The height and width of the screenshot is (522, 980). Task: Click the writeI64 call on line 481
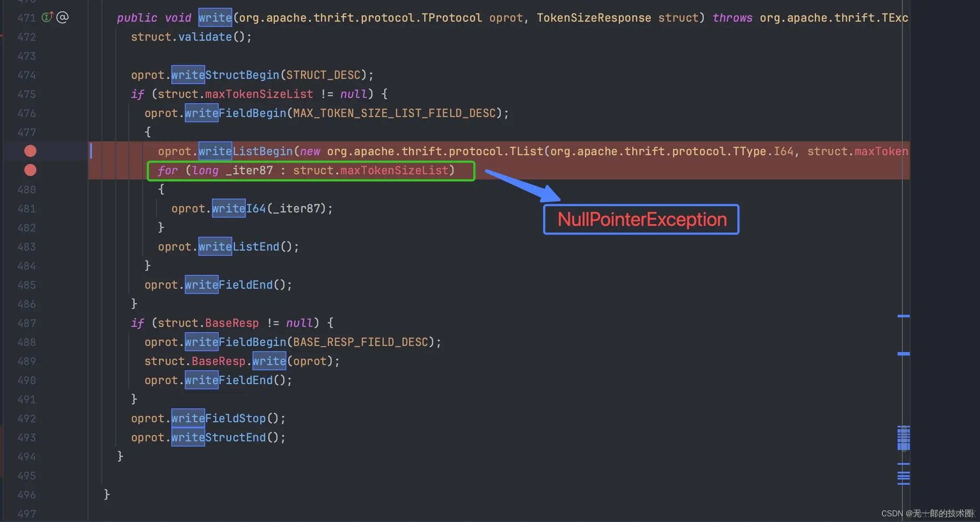point(238,209)
